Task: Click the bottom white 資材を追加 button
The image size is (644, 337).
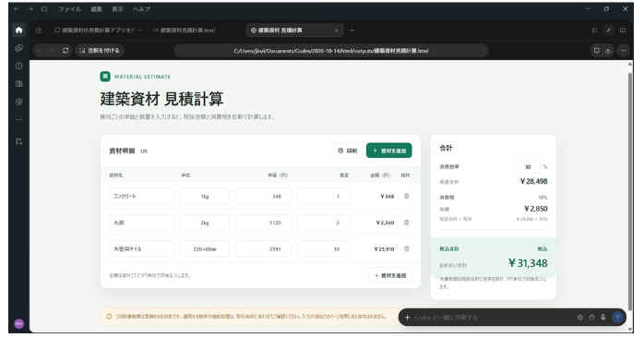Action: pyautogui.click(x=390, y=275)
